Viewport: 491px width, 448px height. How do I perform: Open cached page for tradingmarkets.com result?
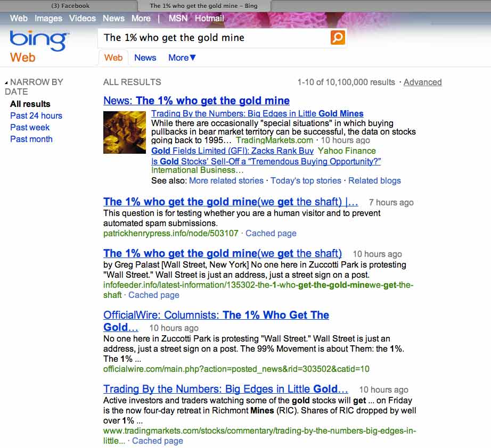158,441
